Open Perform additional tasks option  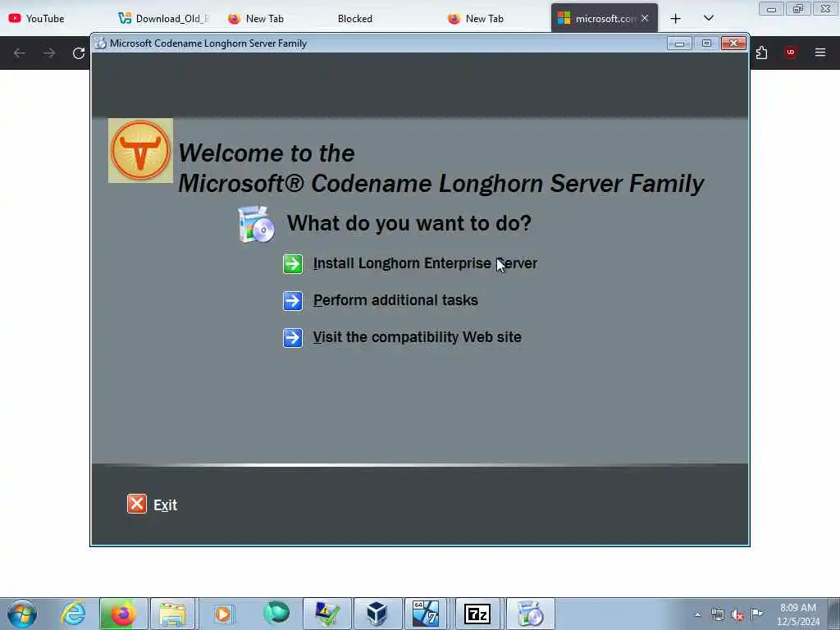click(395, 300)
